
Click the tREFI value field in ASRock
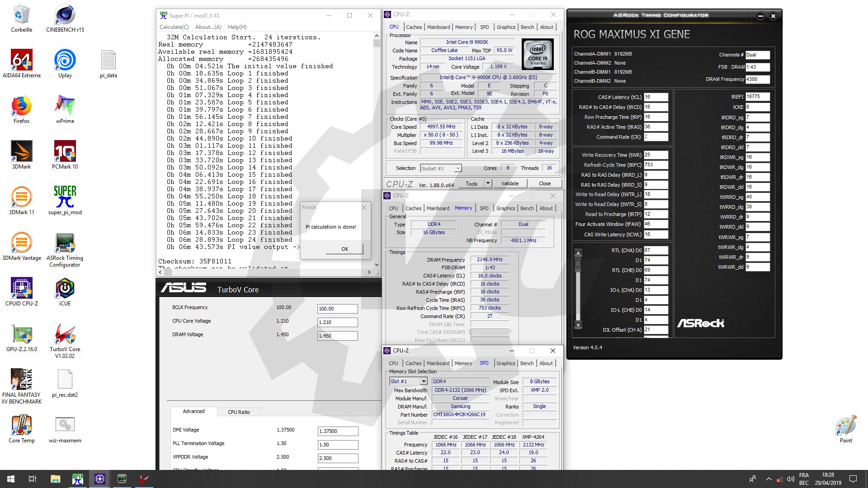click(x=757, y=96)
